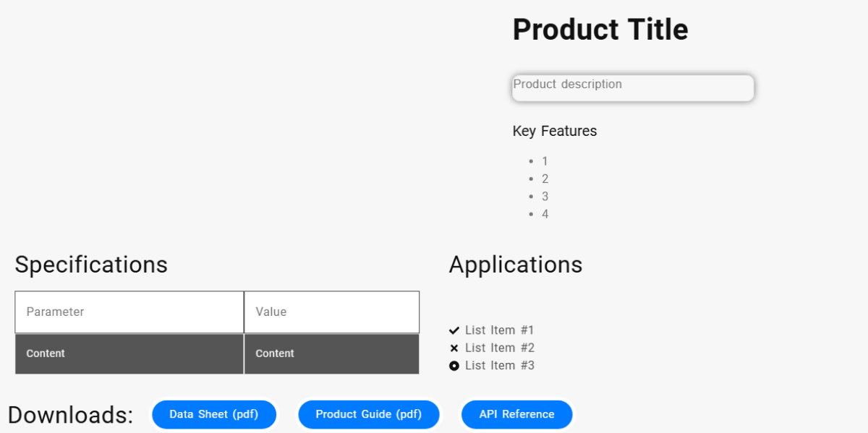Select the Parameter table header cell

[129, 312]
